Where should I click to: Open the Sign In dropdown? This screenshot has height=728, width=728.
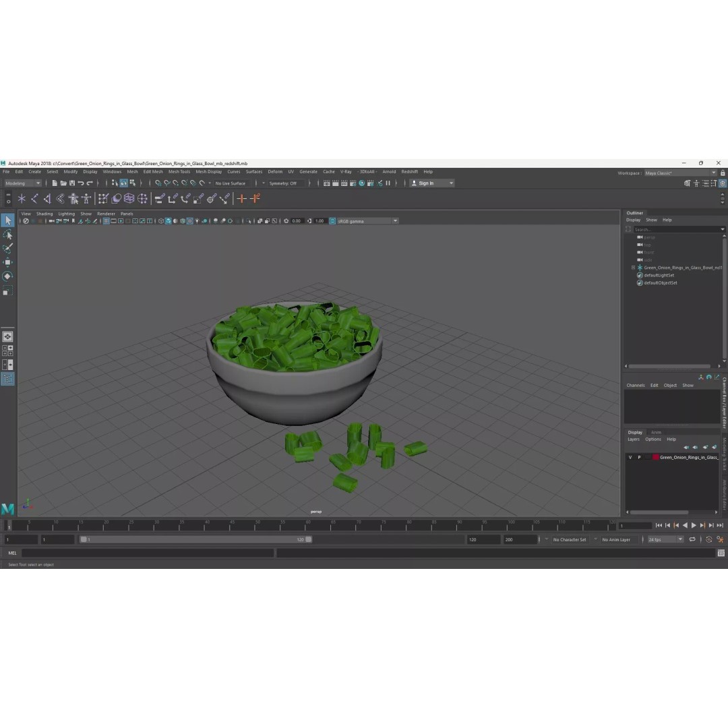tap(432, 183)
